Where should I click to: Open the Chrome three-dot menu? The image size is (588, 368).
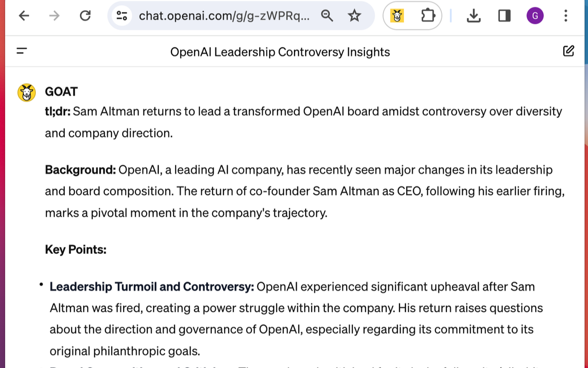pos(565,16)
